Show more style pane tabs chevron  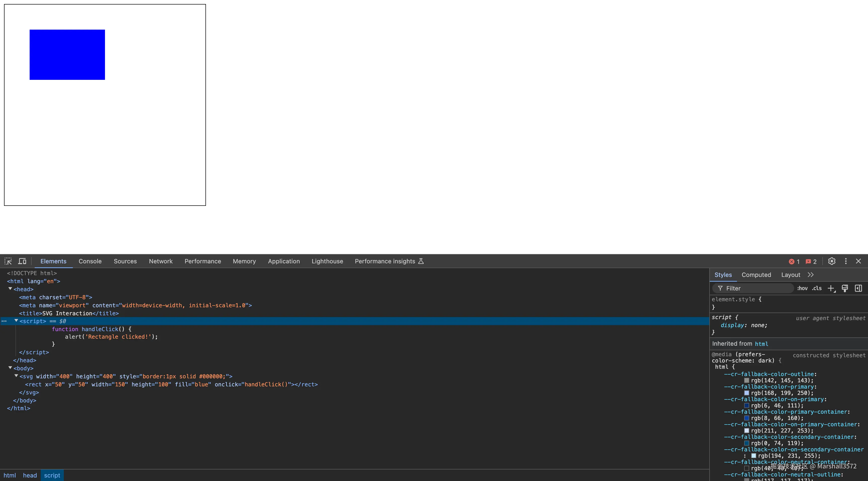811,275
